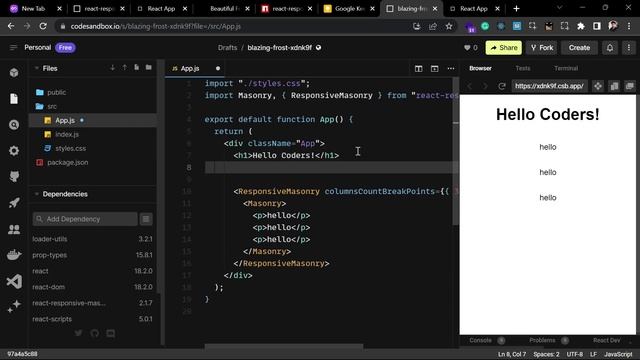Image resolution: width=640 pixels, height=360 pixels.
Task: Click the download files arrow in Files header
Action: [112, 68]
